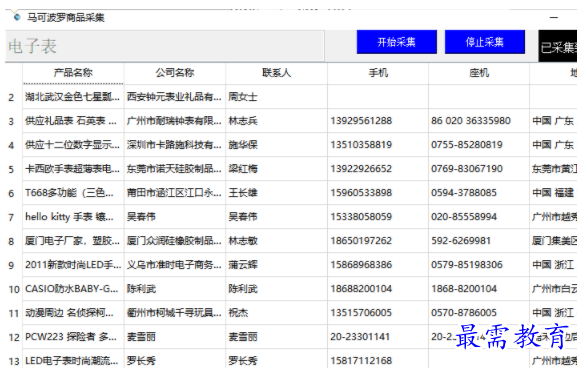Select phone cell 13510358819

pyautogui.click(x=378, y=145)
